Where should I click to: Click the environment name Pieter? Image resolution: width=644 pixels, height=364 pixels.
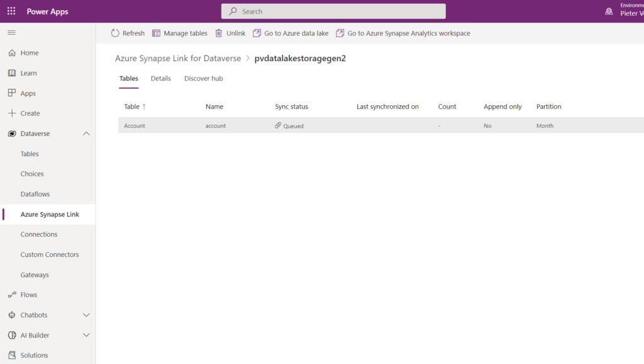click(x=632, y=14)
